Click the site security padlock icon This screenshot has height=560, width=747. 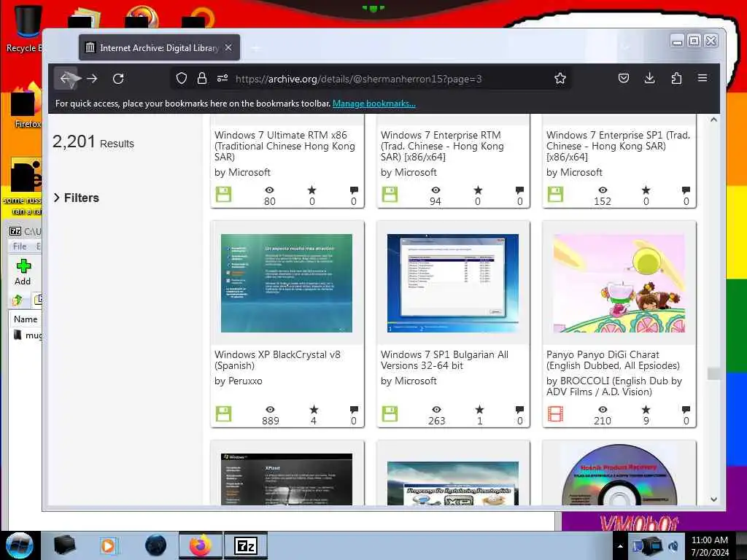pos(202,78)
